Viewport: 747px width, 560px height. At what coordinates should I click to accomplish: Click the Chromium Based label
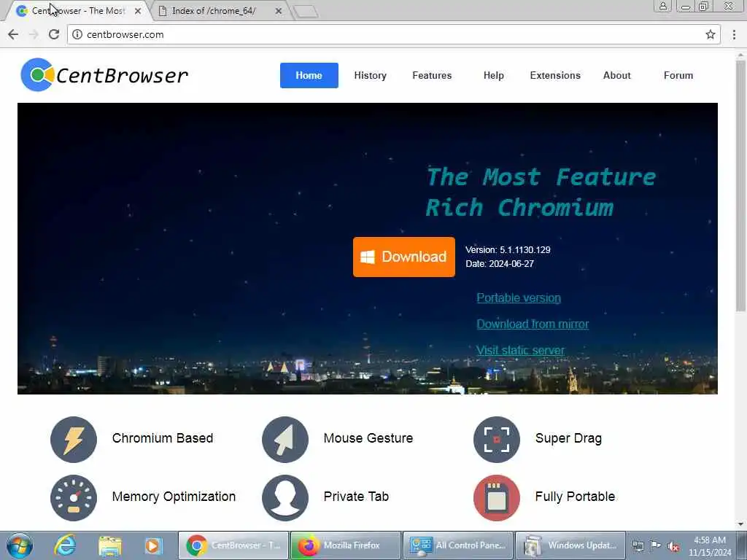[x=163, y=438]
